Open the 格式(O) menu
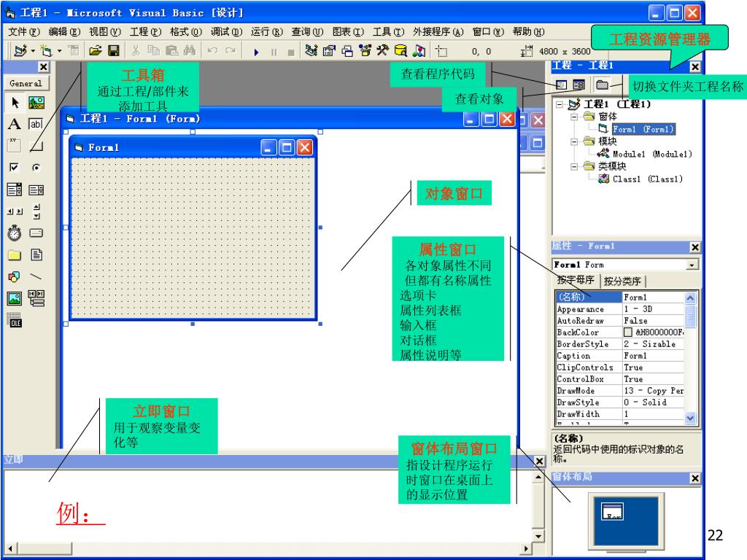The width and height of the screenshot is (747, 560). [x=186, y=32]
